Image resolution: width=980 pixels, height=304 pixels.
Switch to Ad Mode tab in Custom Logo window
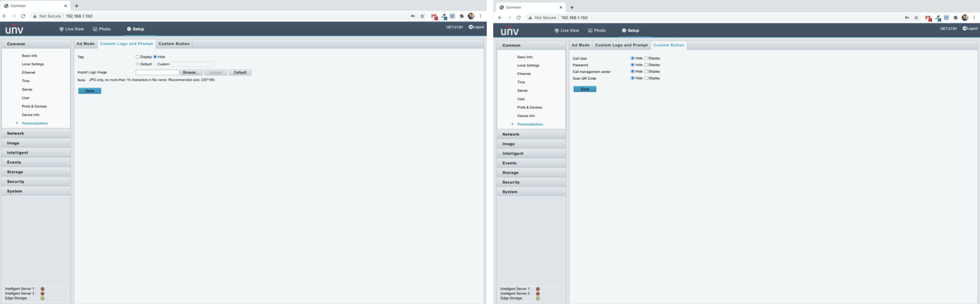pyautogui.click(x=86, y=44)
